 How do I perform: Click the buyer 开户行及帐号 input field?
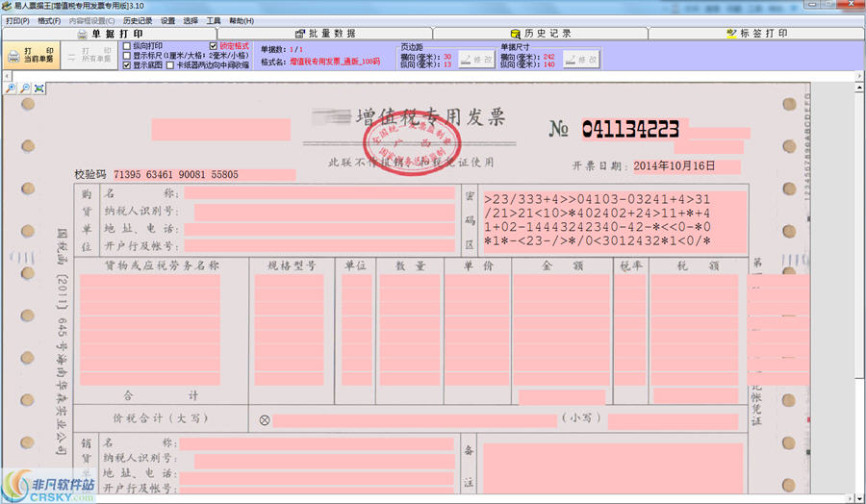[x=319, y=245]
